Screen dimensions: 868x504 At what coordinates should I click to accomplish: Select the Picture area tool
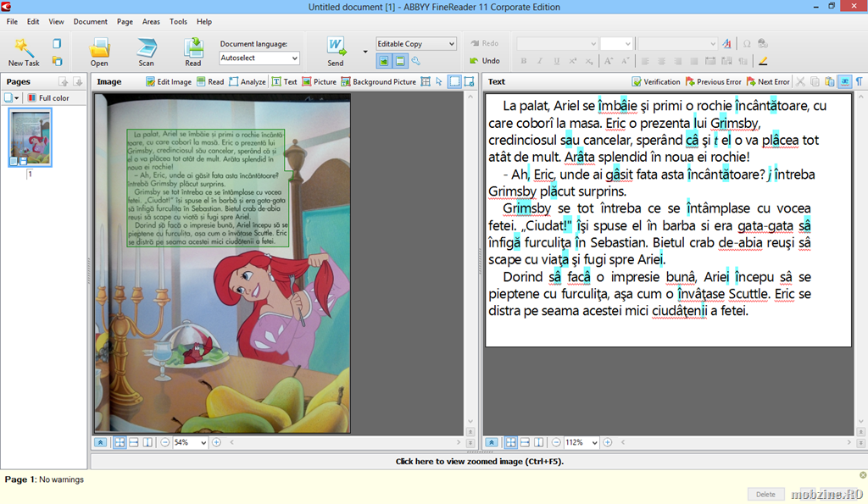(319, 82)
